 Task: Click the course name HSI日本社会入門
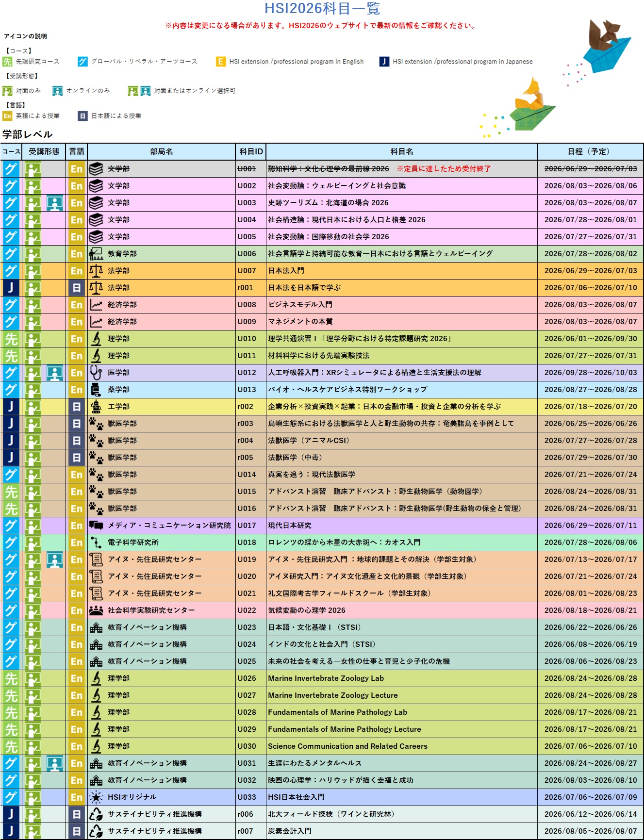[x=296, y=797]
